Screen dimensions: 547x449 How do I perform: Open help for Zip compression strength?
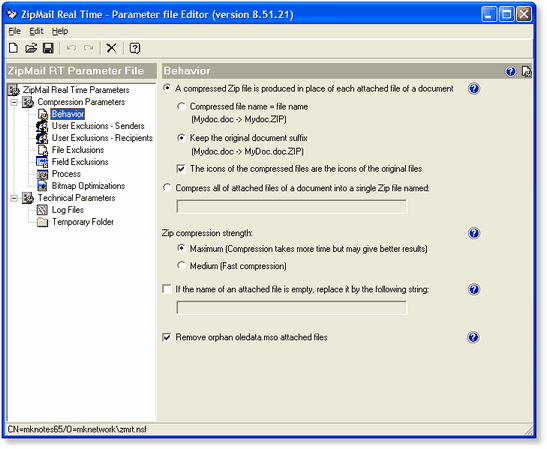(474, 233)
